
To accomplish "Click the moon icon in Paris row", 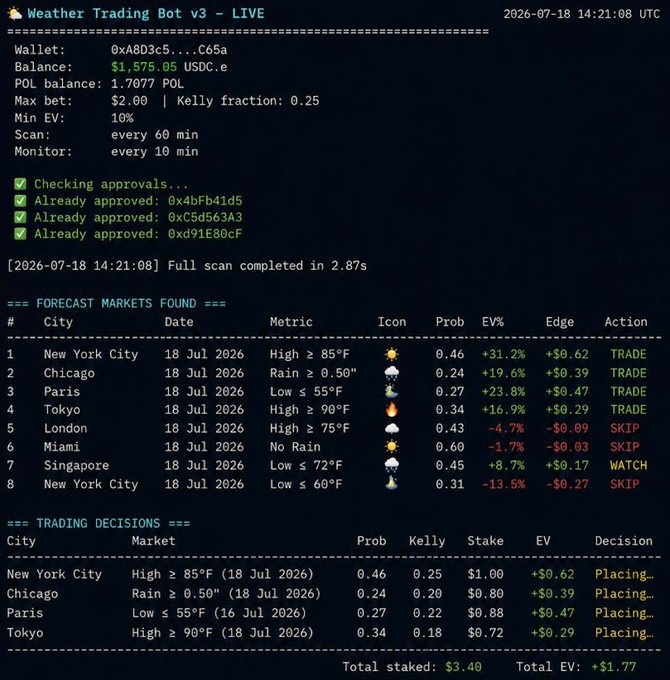I will click(x=392, y=391).
